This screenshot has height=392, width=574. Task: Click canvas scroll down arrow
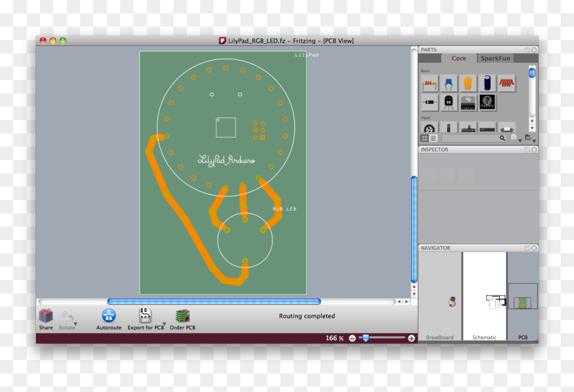click(x=414, y=294)
